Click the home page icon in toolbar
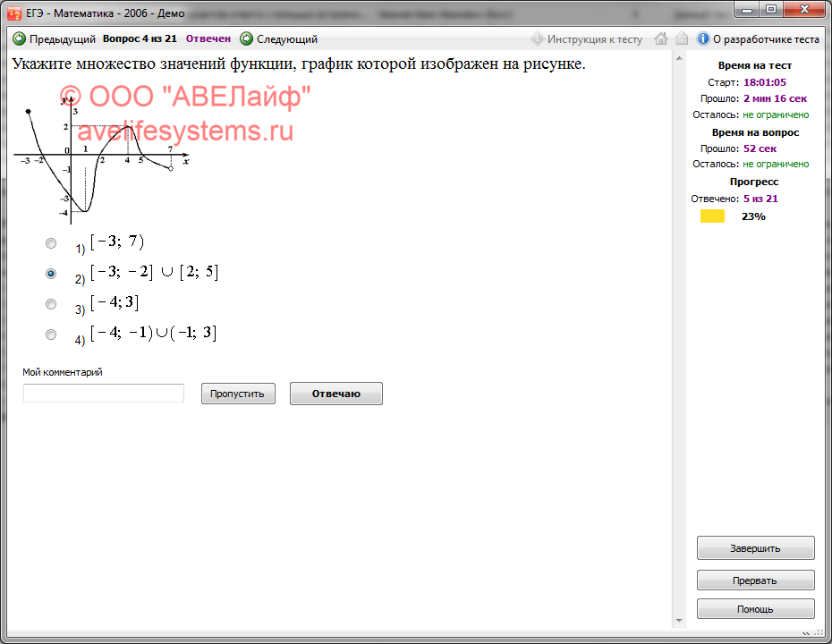This screenshot has height=644, width=832. click(661, 39)
